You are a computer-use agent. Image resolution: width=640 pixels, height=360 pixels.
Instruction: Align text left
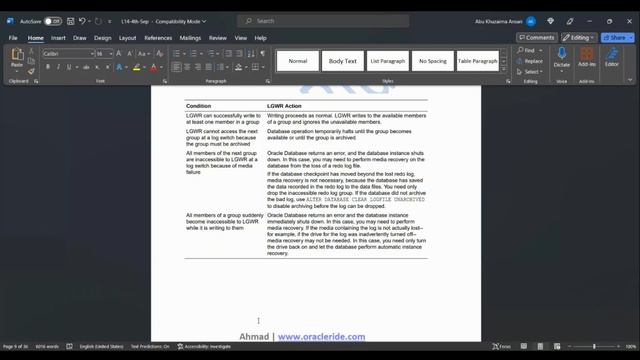[x=176, y=67]
